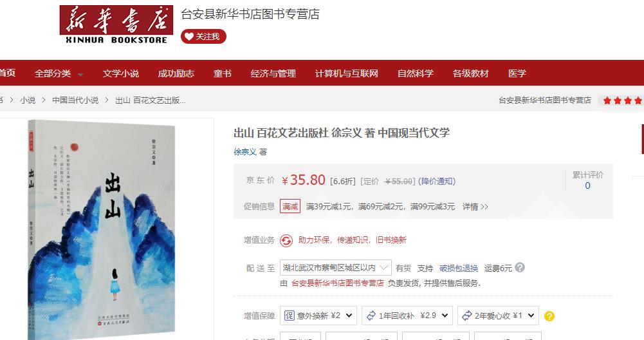Click the 满减 promotion tag
This screenshot has height=340, width=644.
pyautogui.click(x=290, y=207)
